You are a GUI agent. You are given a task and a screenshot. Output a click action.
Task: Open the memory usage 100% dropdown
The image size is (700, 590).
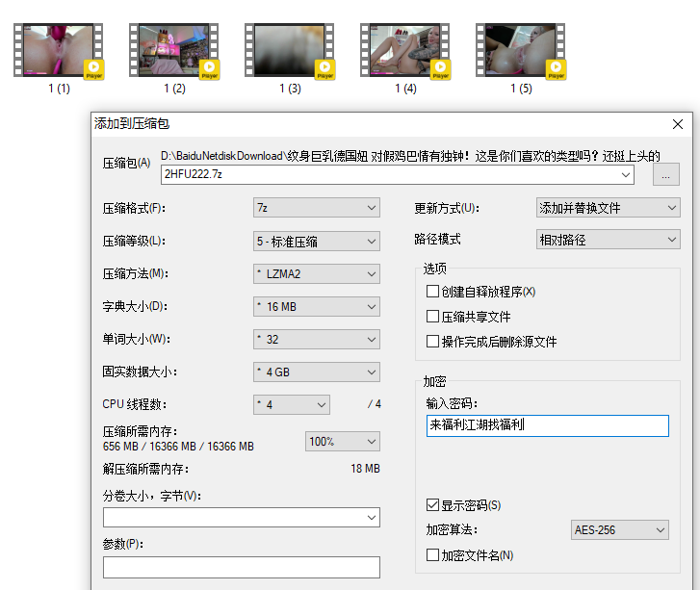click(x=343, y=441)
